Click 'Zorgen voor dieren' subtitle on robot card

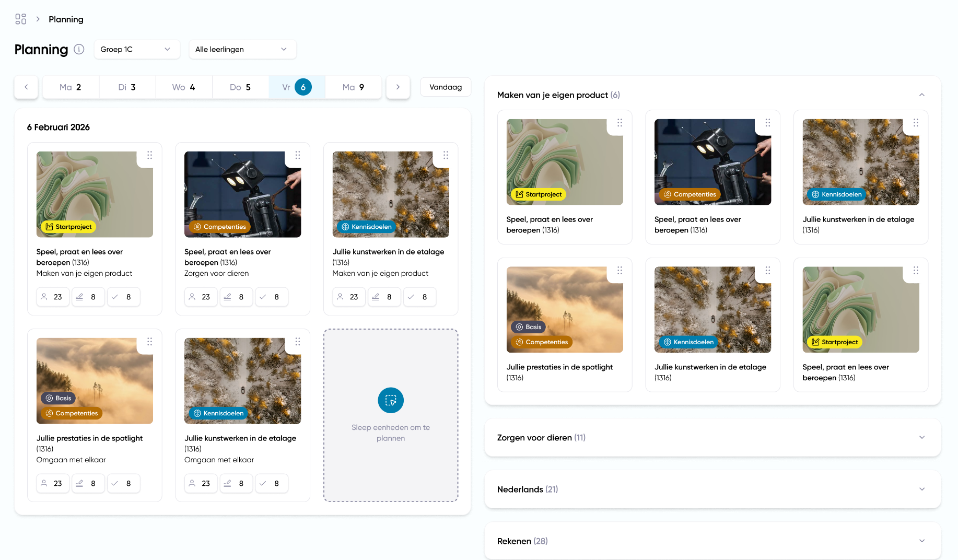pos(216,273)
